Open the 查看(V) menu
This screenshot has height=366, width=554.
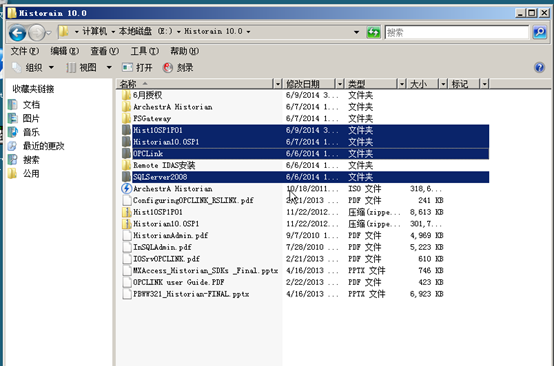pyautogui.click(x=105, y=51)
